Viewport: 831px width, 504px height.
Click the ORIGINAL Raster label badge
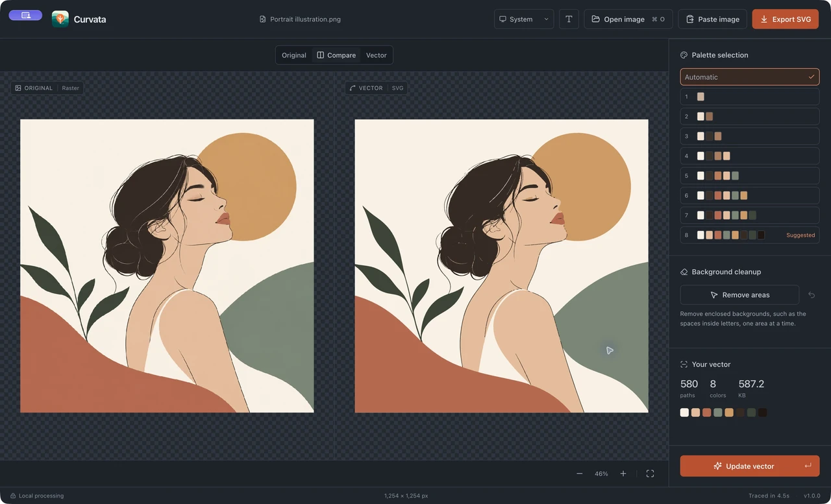(x=47, y=88)
